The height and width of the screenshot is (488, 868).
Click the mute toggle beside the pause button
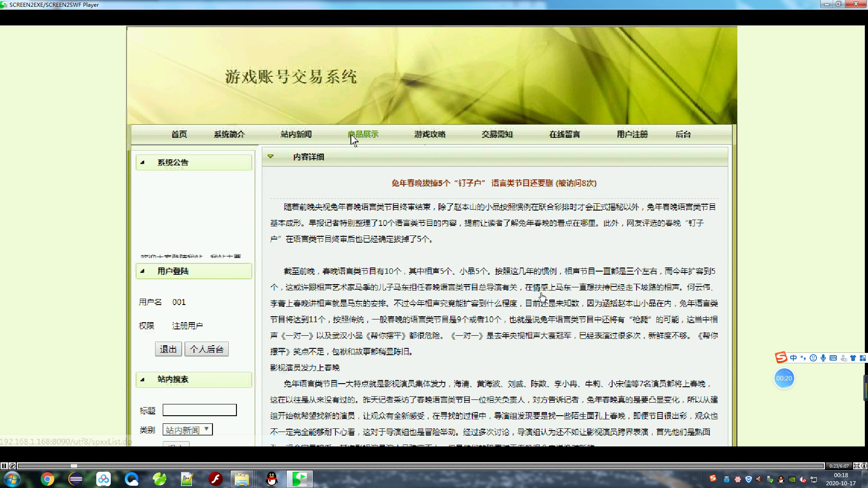pyautogui.click(x=12, y=466)
